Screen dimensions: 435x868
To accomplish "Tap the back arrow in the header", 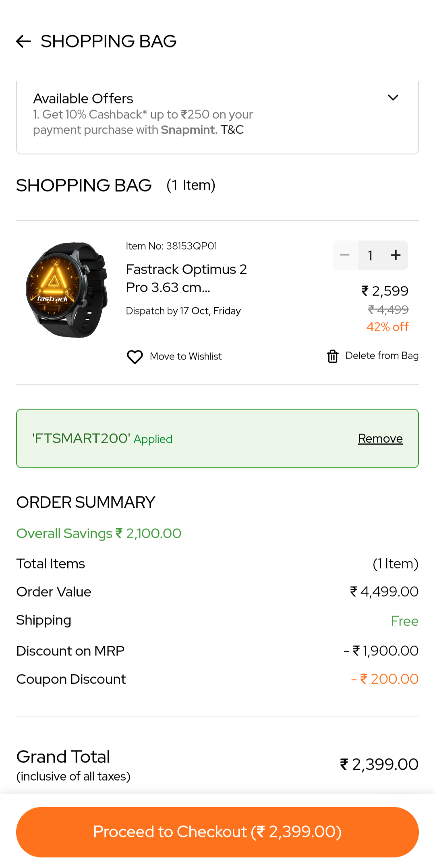I will click(x=24, y=41).
